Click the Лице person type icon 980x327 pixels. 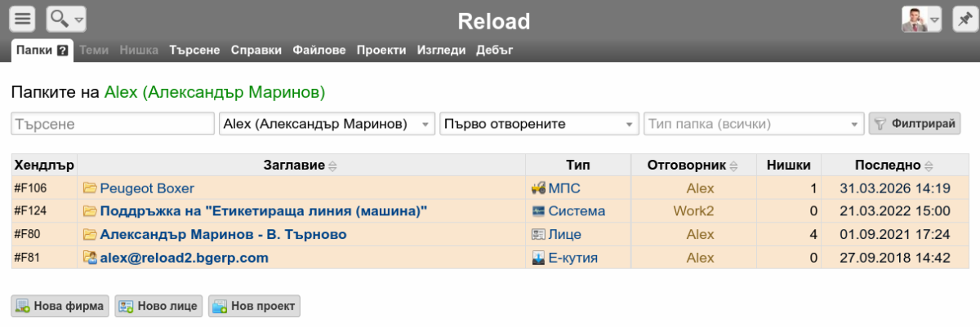[x=538, y=235]
